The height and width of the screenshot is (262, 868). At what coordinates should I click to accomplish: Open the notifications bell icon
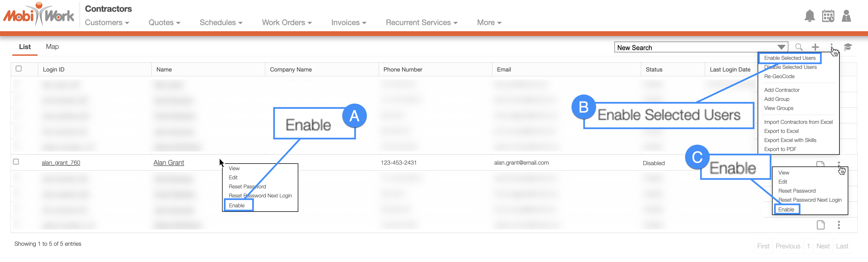[x=809, y=16]
